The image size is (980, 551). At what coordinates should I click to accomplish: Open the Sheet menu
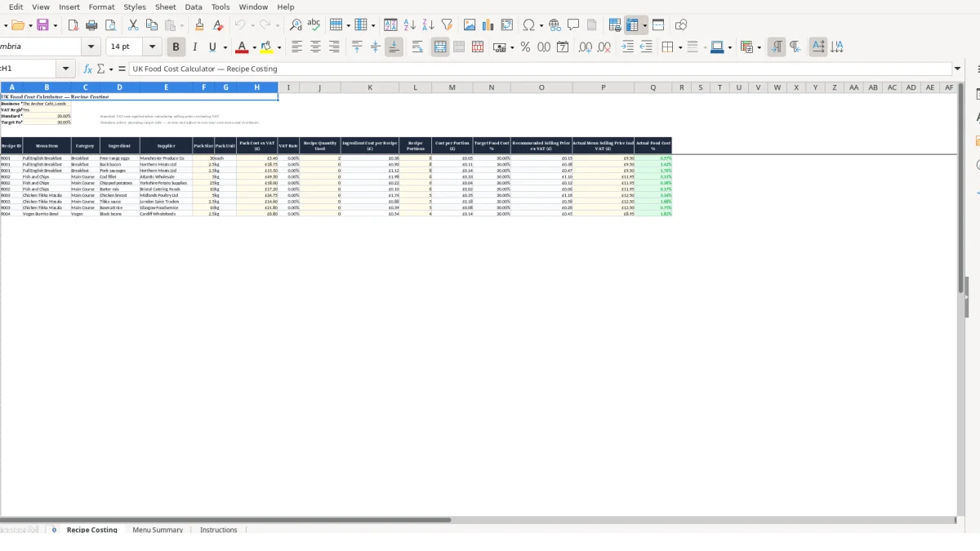click(165, 7)
